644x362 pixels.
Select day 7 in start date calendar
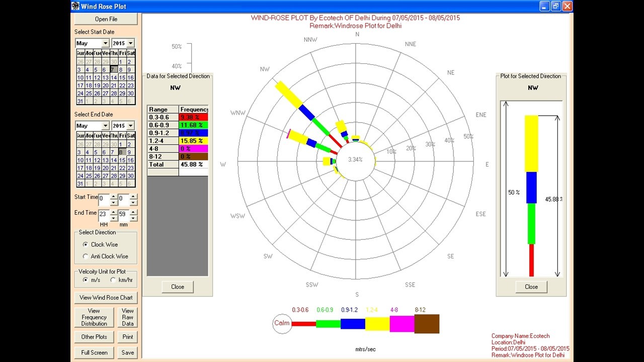[114, 70]
